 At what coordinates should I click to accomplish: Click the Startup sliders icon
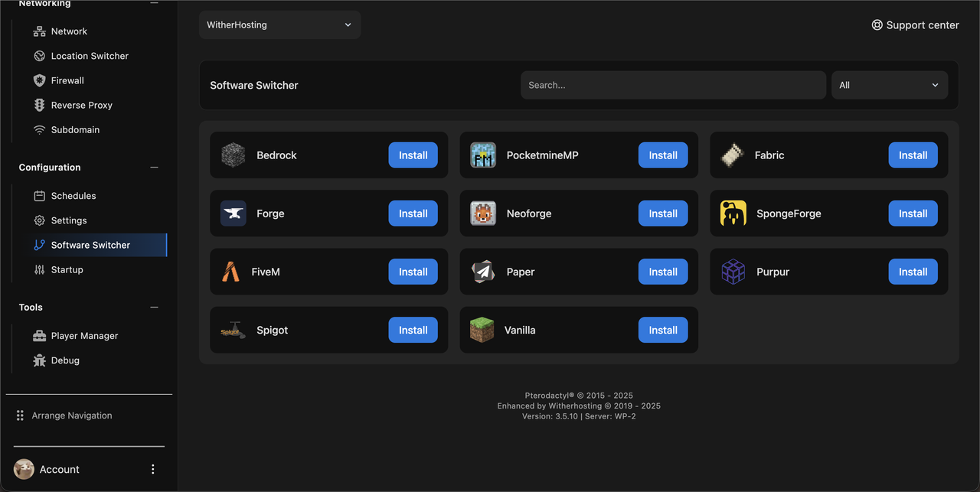(39, 269)
